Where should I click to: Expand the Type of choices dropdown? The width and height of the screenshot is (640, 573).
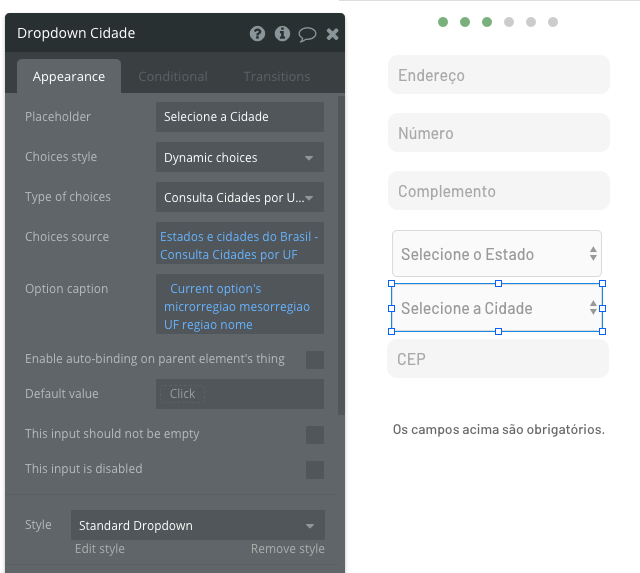tap(240, 197)
